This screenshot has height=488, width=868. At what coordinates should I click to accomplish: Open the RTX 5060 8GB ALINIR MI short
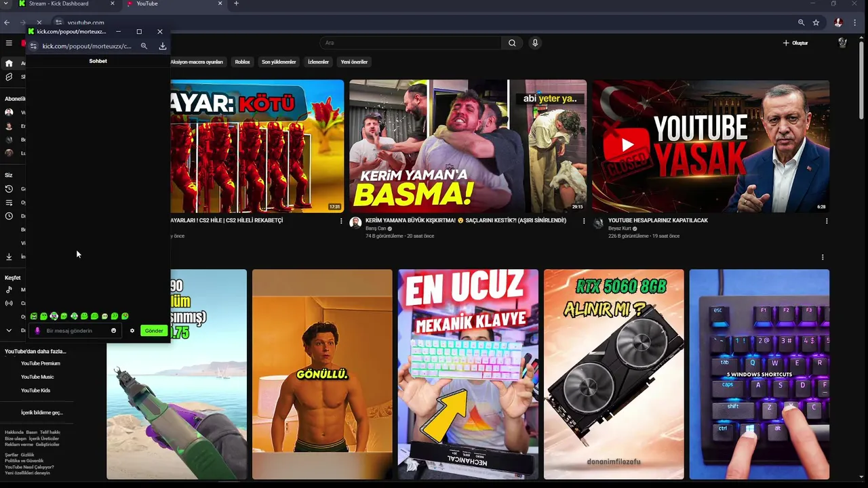click(x=614, y=374)
